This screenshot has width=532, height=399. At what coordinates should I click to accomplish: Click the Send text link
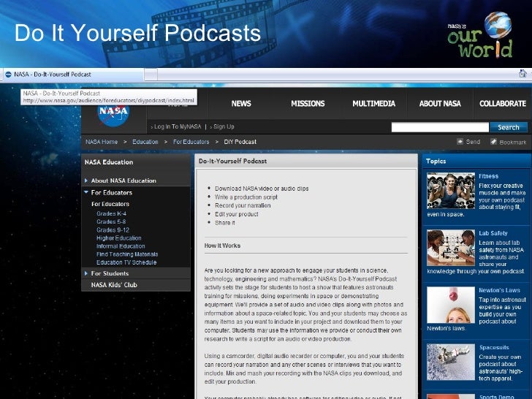pos(473,142)
